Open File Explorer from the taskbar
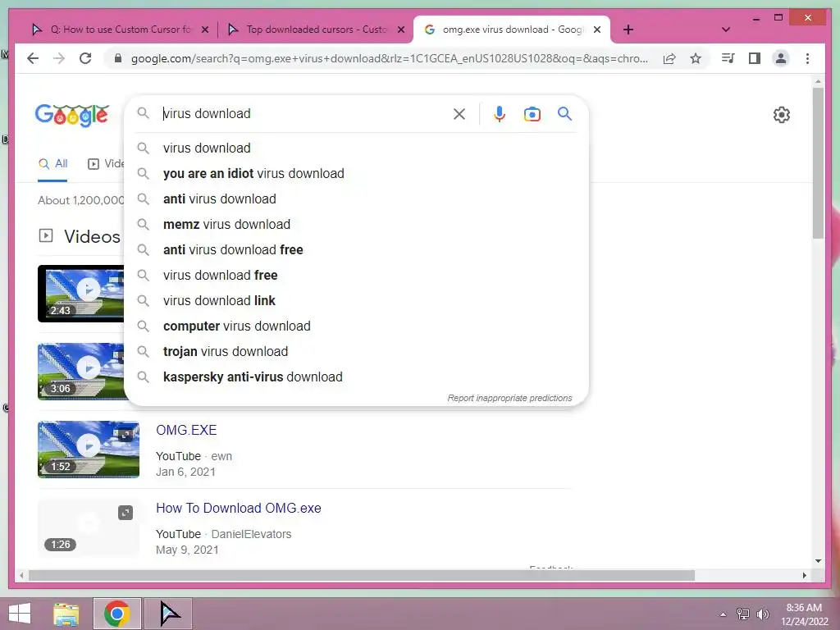Screen dimensions: 840x630 coord(66,614)
